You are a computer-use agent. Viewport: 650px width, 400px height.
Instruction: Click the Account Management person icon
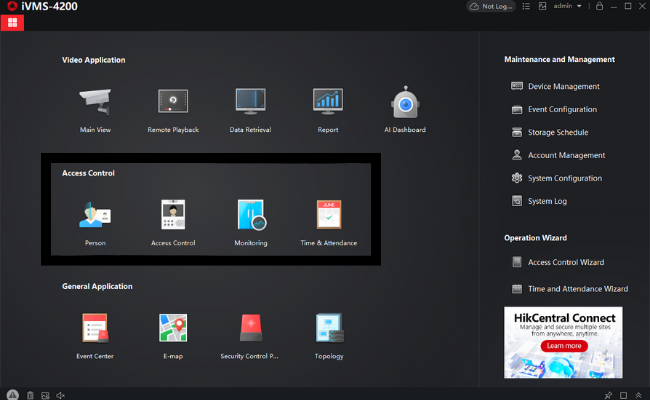pos(517,155)
